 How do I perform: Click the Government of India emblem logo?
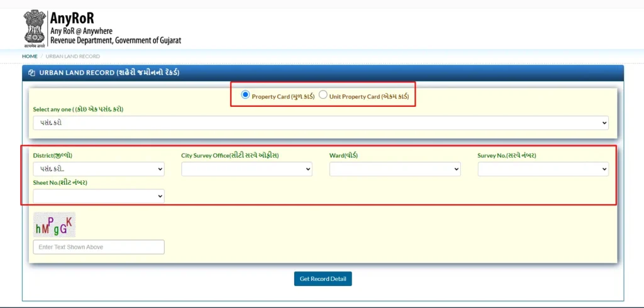tap(35, 29)
